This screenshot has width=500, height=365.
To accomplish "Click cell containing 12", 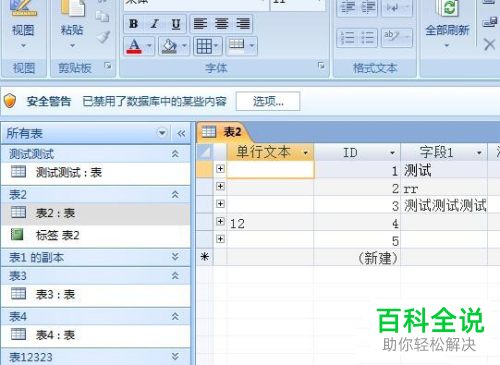I will coord(270,223).
